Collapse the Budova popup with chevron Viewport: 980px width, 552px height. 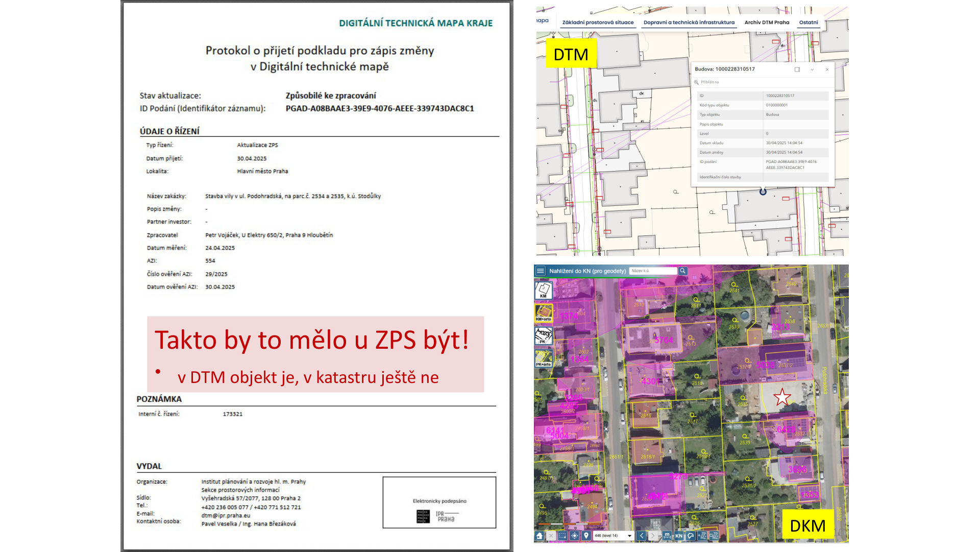812,69
